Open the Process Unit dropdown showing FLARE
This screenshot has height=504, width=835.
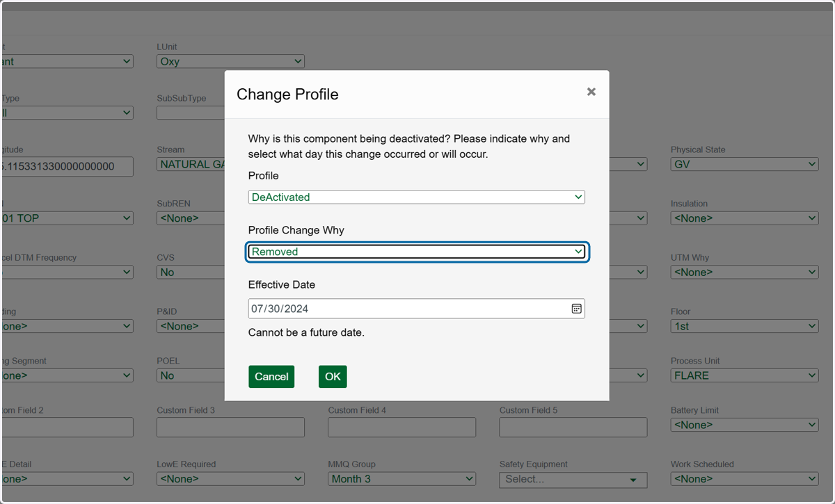[x=745, y=375]
